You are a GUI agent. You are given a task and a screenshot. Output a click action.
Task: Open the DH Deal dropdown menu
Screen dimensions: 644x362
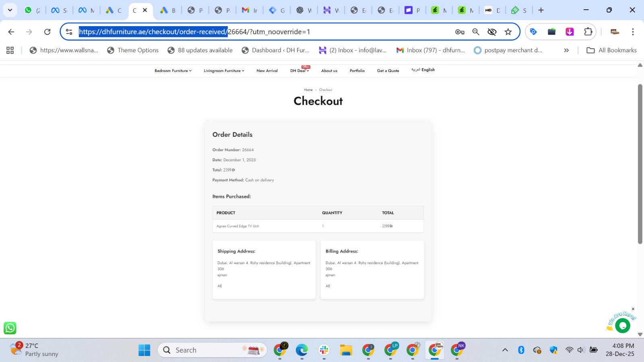(299, 71)
